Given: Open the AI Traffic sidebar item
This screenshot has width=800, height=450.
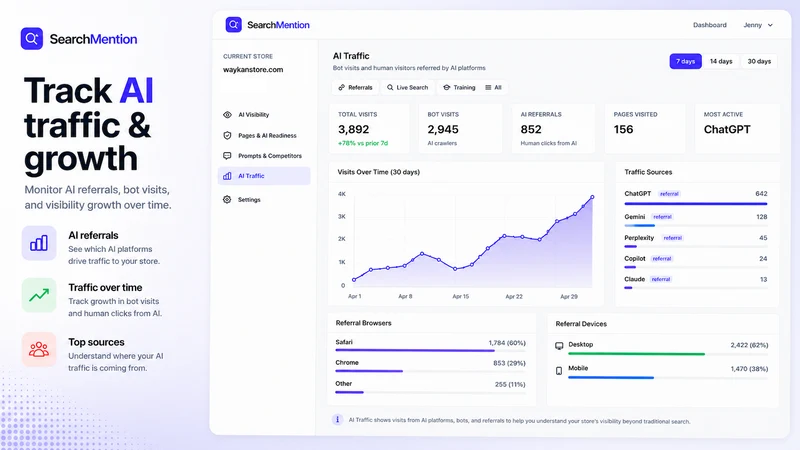Looking at the screenshot, I should [264, 176].
